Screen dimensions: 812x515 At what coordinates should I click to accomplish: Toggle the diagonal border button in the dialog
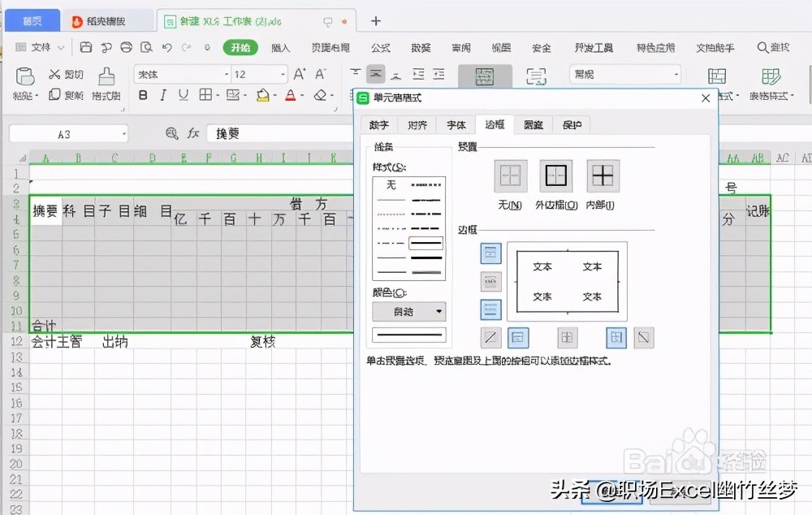(490, 339)
